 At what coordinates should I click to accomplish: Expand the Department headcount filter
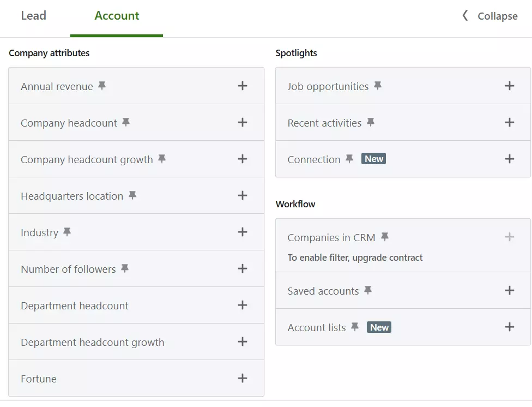pos(243,305)
